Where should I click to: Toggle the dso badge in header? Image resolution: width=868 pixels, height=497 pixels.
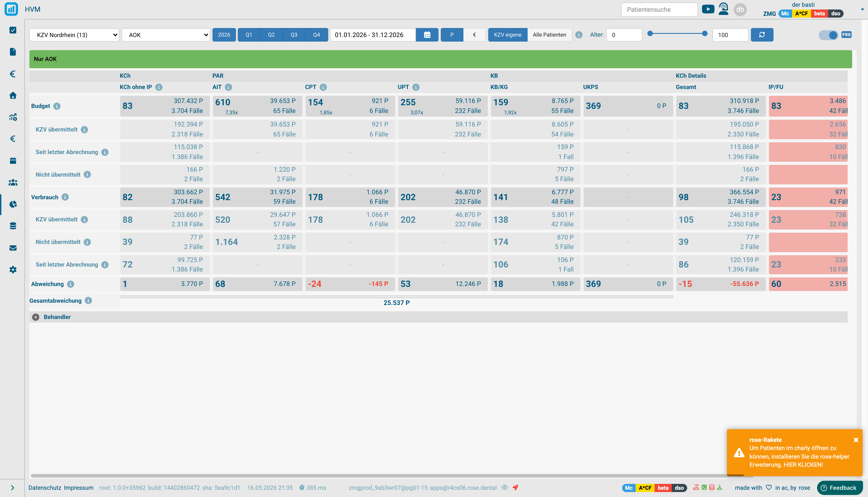pyautogui.click(x=835, y=14)
